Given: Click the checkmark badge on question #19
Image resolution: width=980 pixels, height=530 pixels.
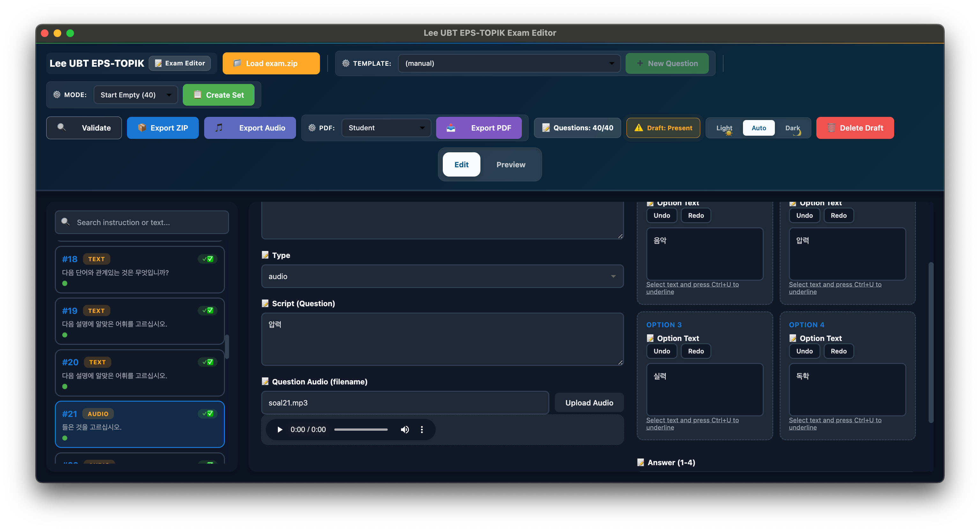Looking at the screenshot, I should click(x=208, y=310).
